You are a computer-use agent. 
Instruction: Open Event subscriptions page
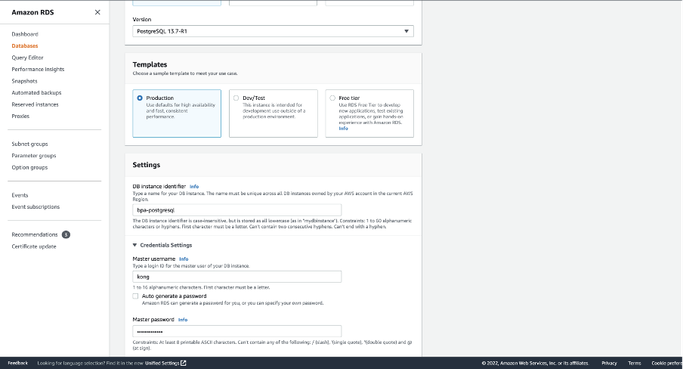point(36,207)
